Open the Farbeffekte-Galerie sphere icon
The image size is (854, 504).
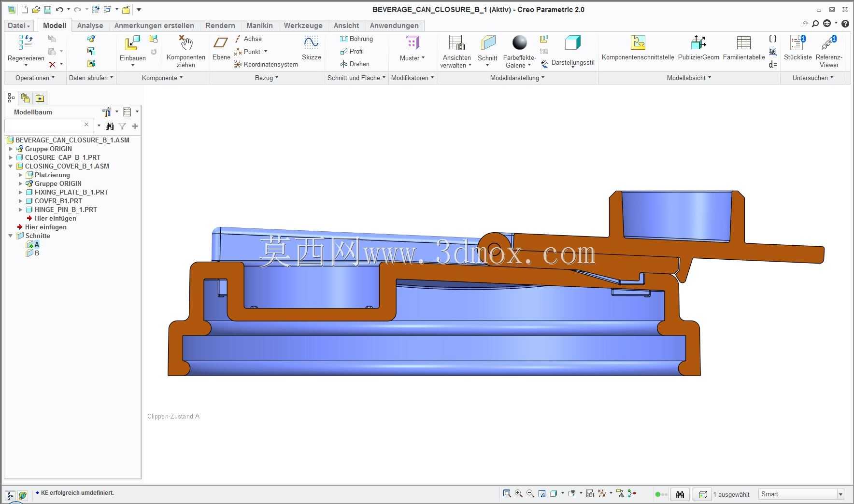(x=520, y=42)
